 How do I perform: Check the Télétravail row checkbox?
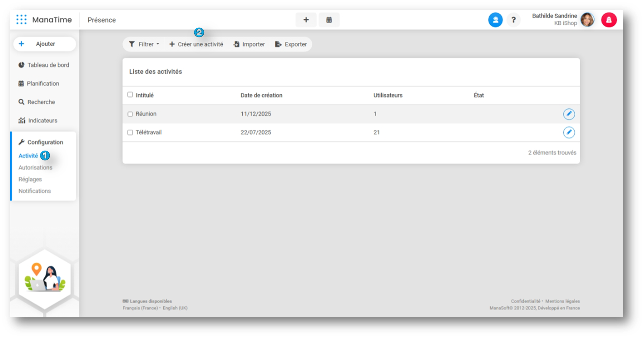coord(130,132)
